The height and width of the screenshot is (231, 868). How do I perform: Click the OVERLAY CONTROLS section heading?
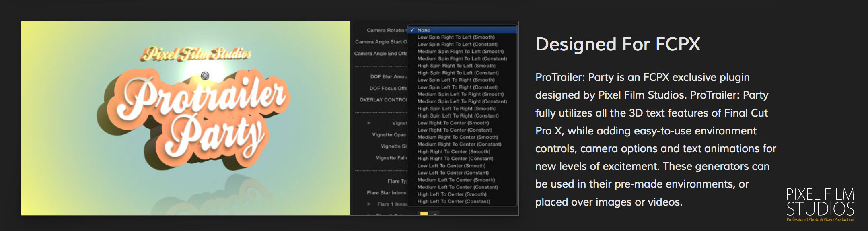click(383, 100)
